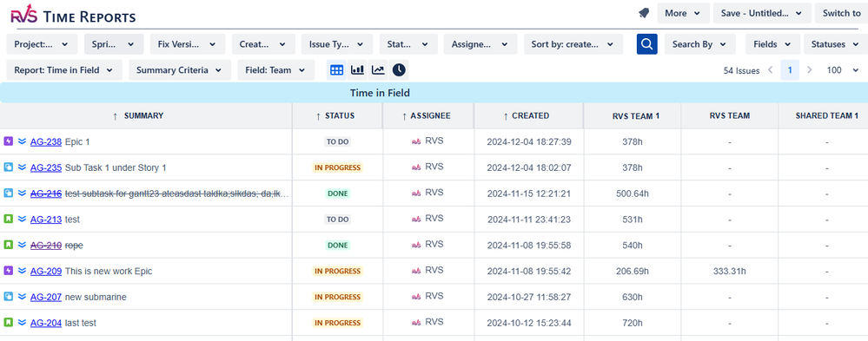Click the 500.64h cell for AG-216
Viewport: 868px width, 341px height.
632,193
